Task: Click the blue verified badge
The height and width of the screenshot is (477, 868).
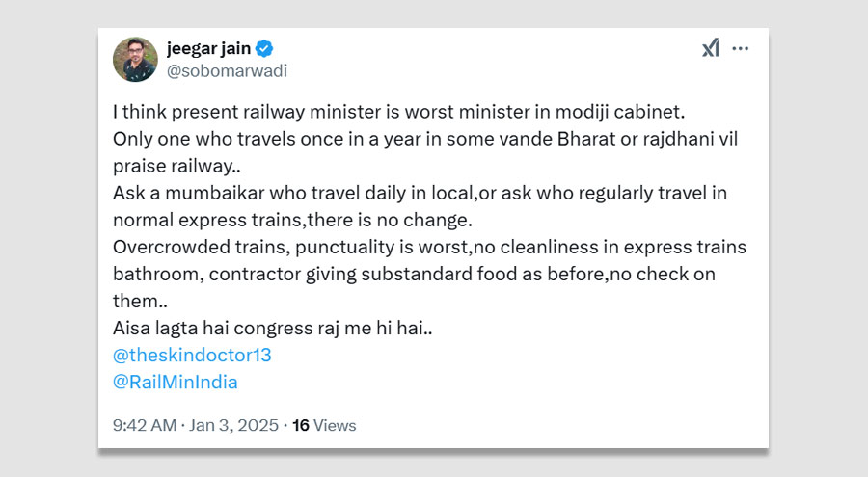Action: pos(264,48)
